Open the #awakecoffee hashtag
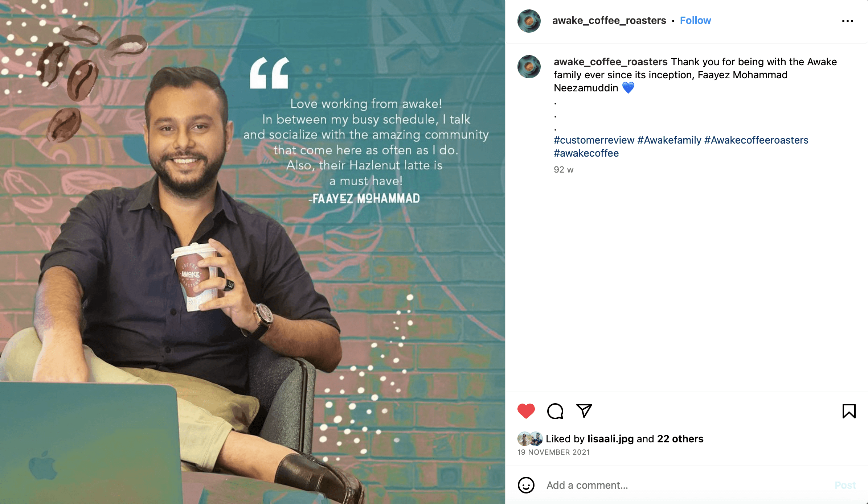The width and height of the screenshot is (868, 504). (x=586, y=153)
